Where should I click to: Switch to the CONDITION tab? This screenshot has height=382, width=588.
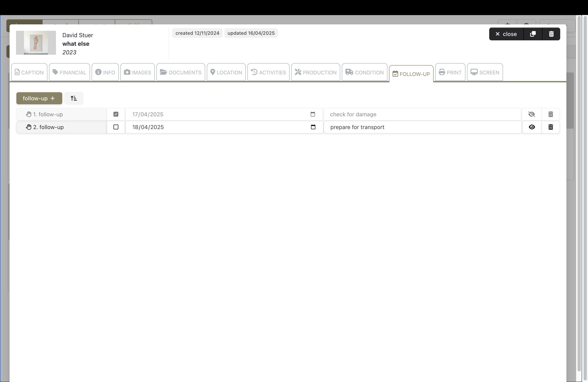click(364, 72)
